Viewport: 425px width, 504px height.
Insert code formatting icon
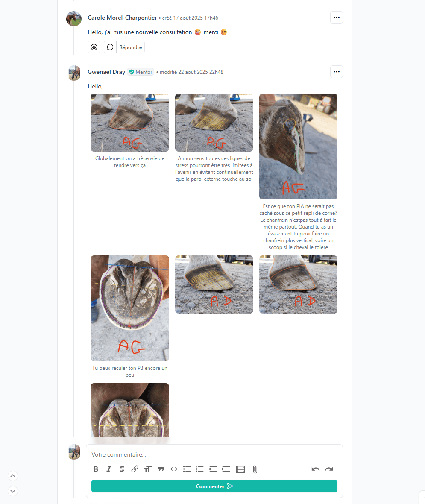coord(174,469)
